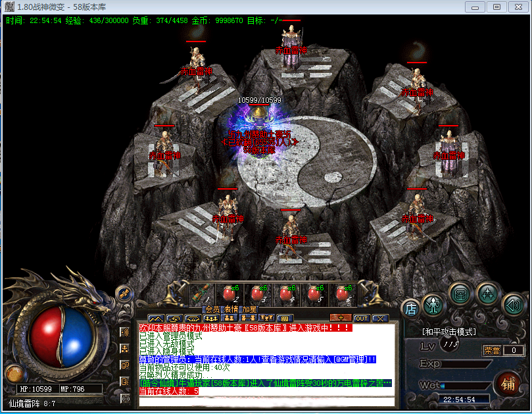Toggle the hearing broadcast icon on left sidebar
The width and height of the screenshot is (532, 414).
tap(125, 332)
